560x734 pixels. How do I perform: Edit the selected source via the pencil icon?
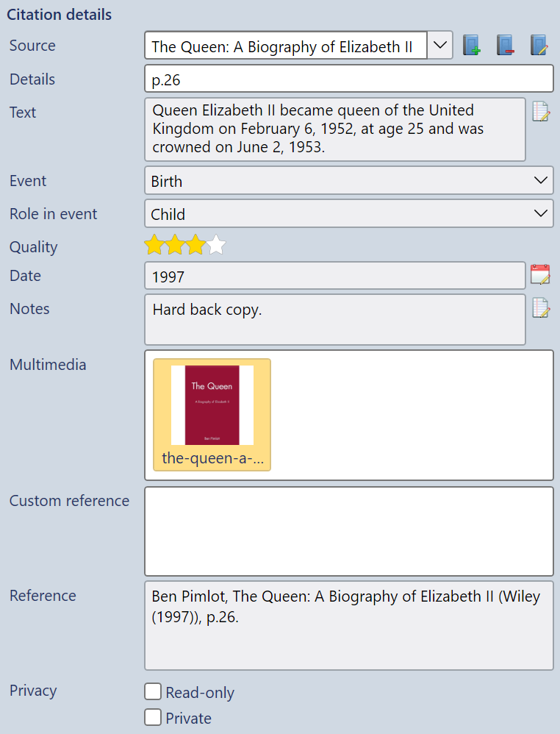540,45
